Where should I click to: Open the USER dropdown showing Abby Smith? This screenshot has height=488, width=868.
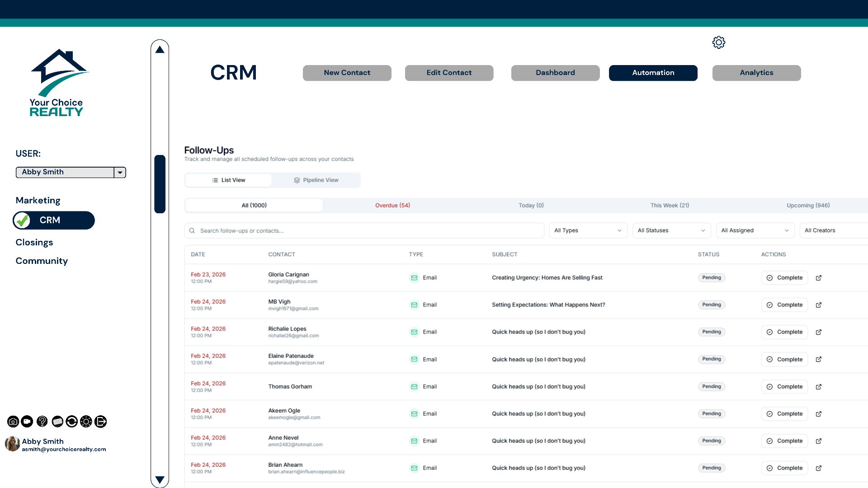pos(71,172)
